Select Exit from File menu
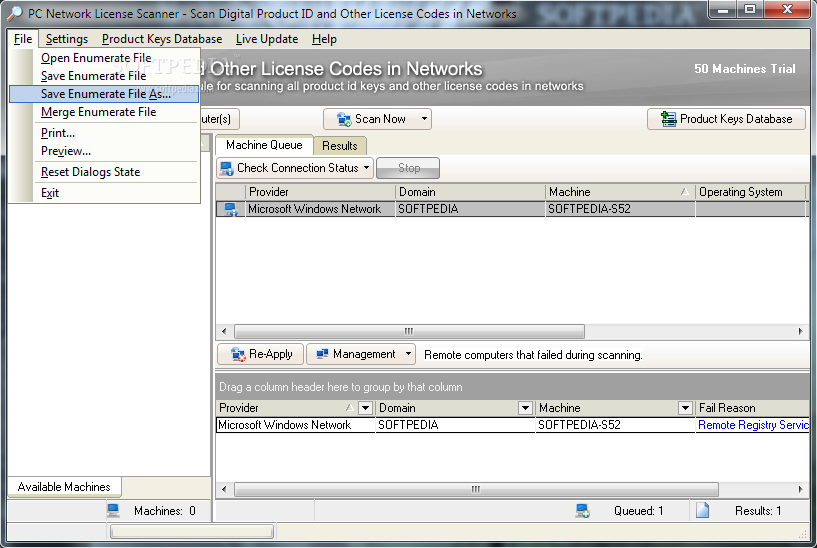 pyautogui.click(x=104, y=193)
